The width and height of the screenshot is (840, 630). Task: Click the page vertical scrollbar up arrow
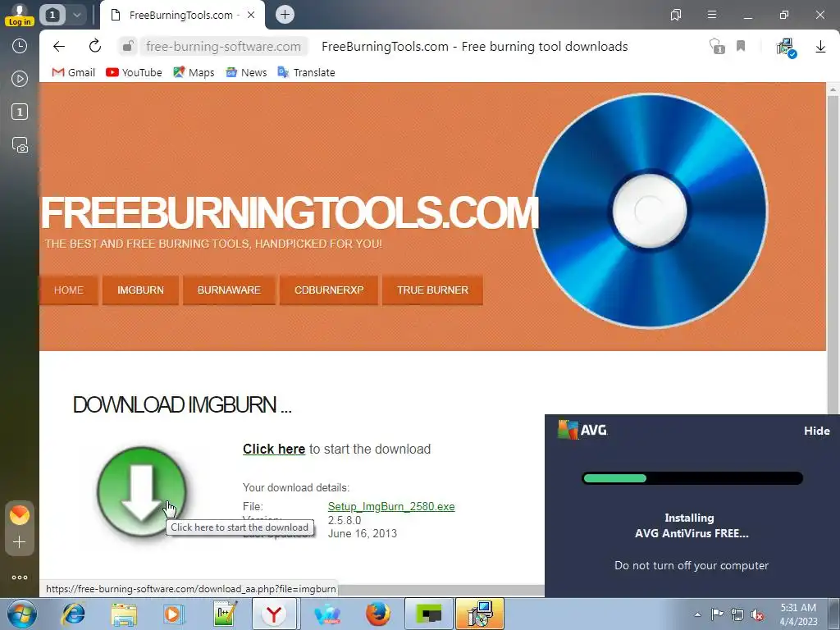833,89
